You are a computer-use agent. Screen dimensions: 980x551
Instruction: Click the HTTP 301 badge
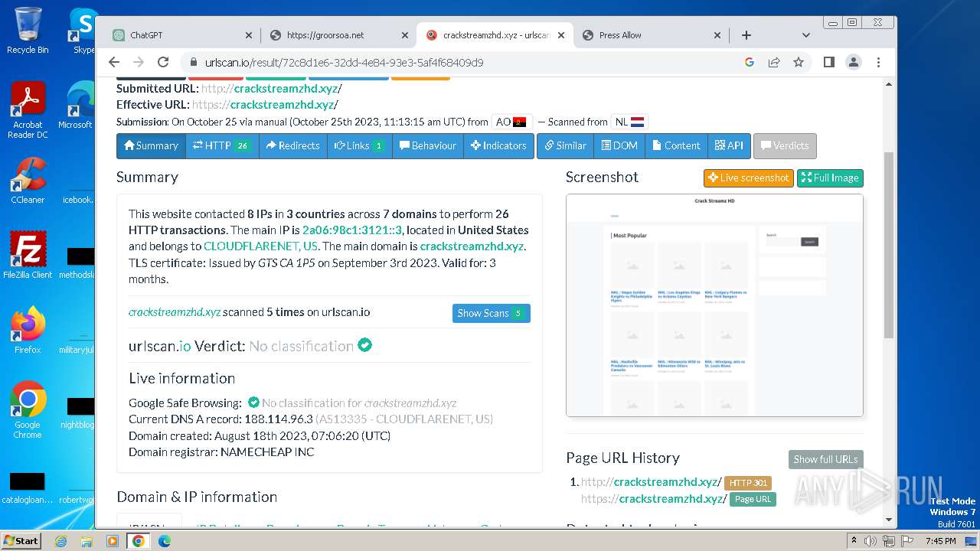[748, 483]
